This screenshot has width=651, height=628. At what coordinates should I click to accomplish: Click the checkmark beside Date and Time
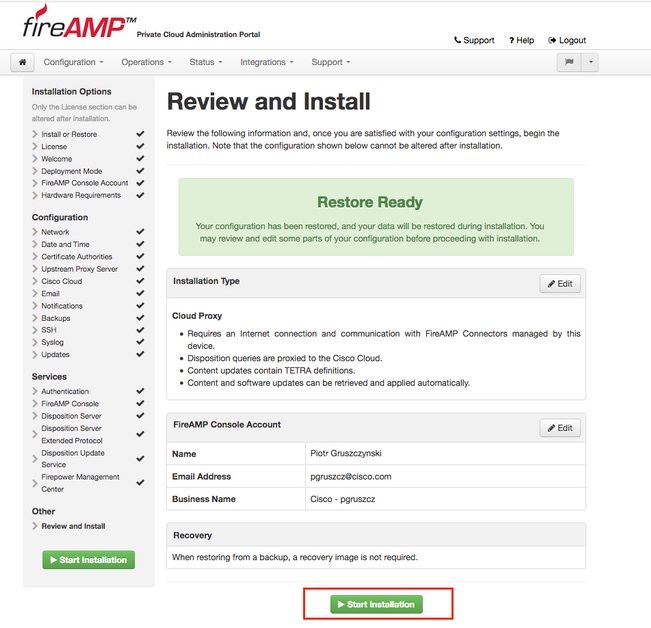click(x=140, y=244)
